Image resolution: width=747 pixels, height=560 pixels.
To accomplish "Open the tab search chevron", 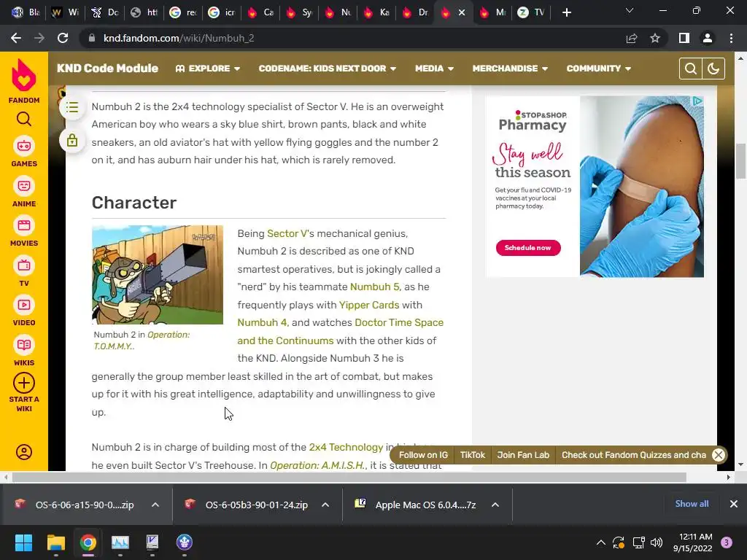I will pos(630,10).
